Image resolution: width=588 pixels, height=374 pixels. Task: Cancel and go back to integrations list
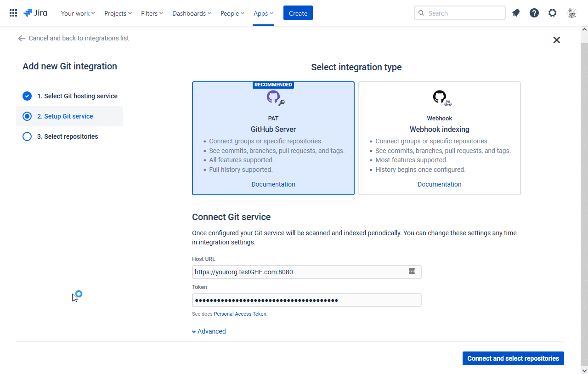73,38
